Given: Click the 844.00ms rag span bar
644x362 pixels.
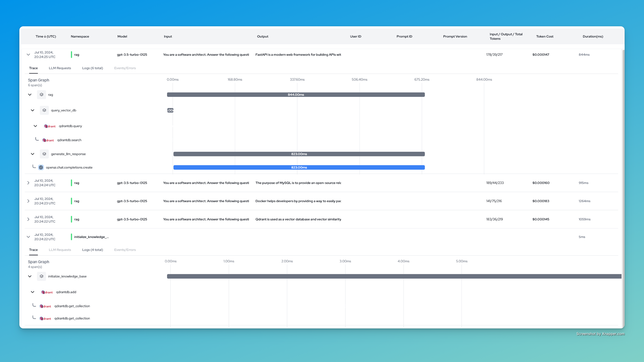Looking at the screenshot, I should [296, 95].
